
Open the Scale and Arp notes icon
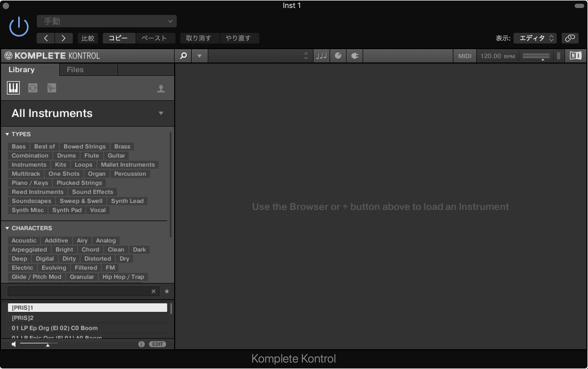pos(322,56)
